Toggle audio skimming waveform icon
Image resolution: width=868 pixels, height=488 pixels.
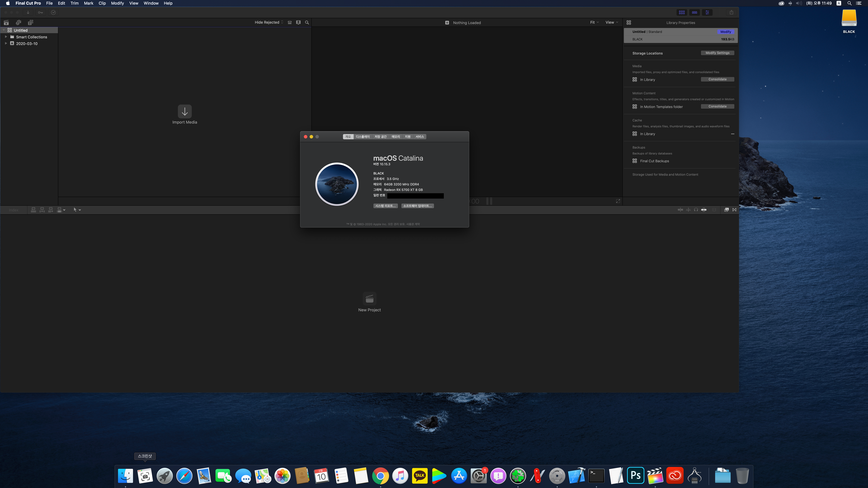[x=688, y=210]
